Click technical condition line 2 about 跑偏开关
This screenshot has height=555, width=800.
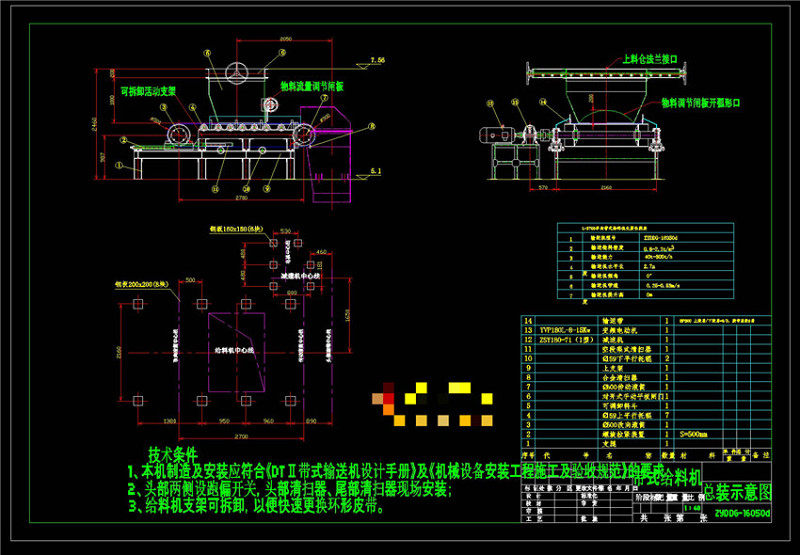click(289, 489)
